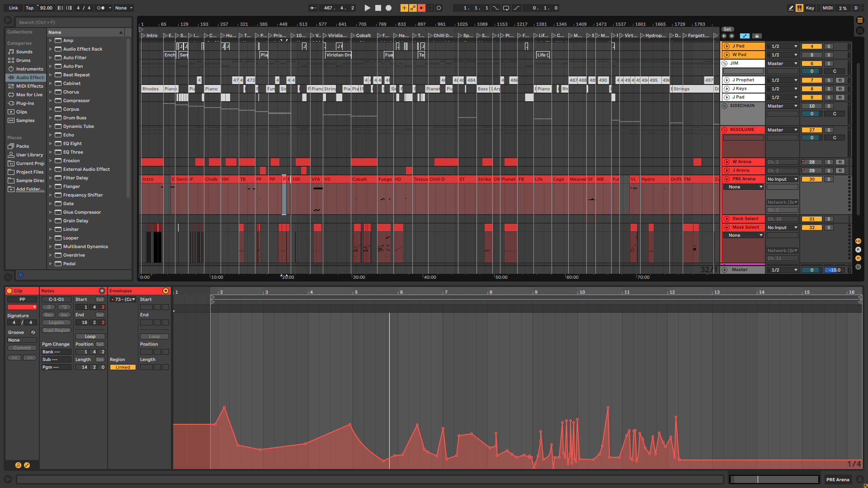Click the Stop transport button
Image resolution: width=868 pixels, height=488 pixels.
378,8
